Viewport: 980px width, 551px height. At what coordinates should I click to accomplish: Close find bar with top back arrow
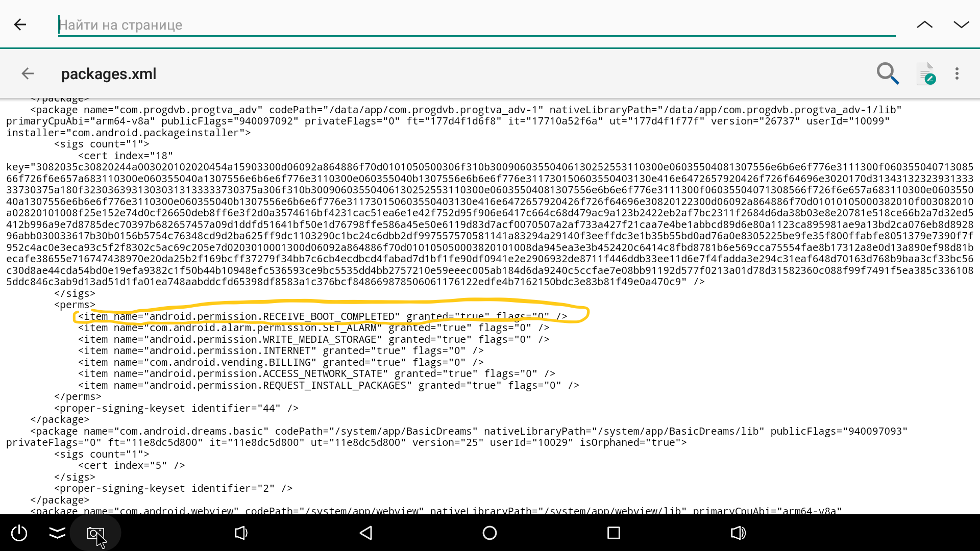pos(20,24)
